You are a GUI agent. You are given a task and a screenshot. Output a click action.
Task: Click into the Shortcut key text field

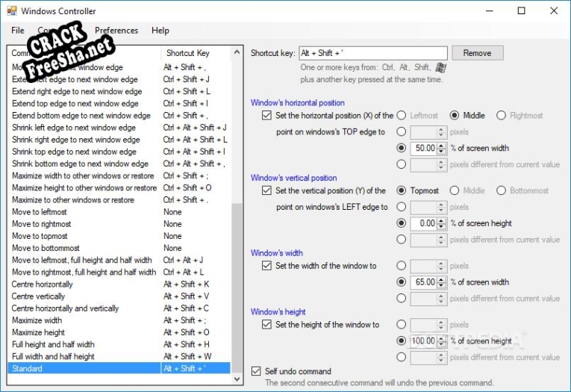372,53
